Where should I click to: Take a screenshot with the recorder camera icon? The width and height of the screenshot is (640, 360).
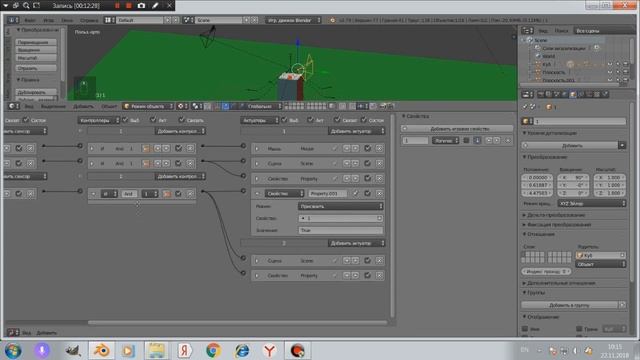(x=141, y=6)
